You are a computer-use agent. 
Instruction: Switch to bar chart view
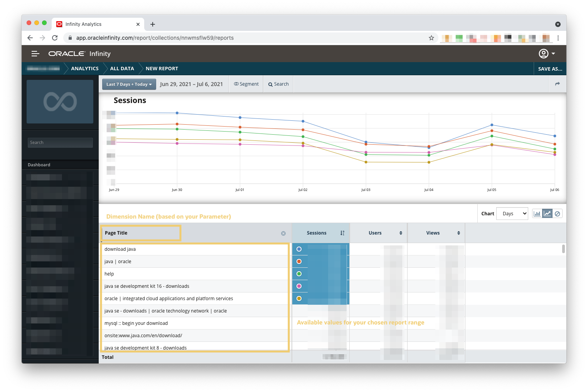[x=537, y=213]
